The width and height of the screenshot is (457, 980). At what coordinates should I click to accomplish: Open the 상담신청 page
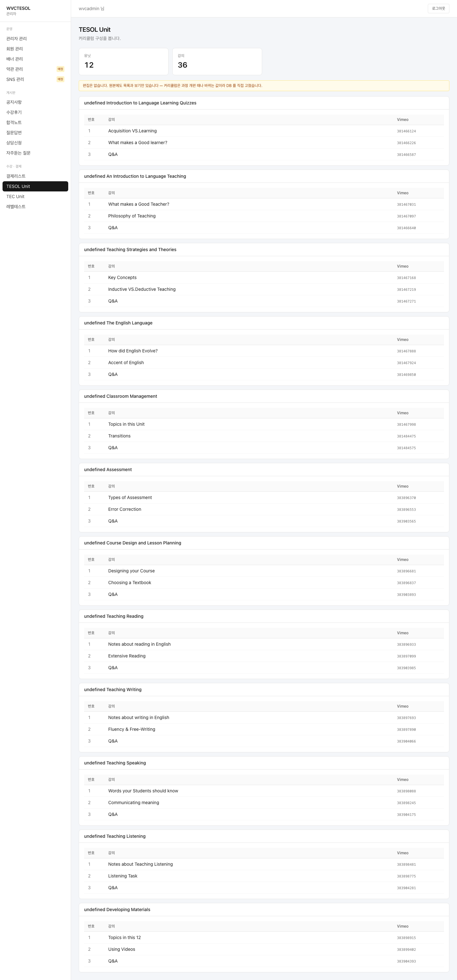click(x=35, y=143)
